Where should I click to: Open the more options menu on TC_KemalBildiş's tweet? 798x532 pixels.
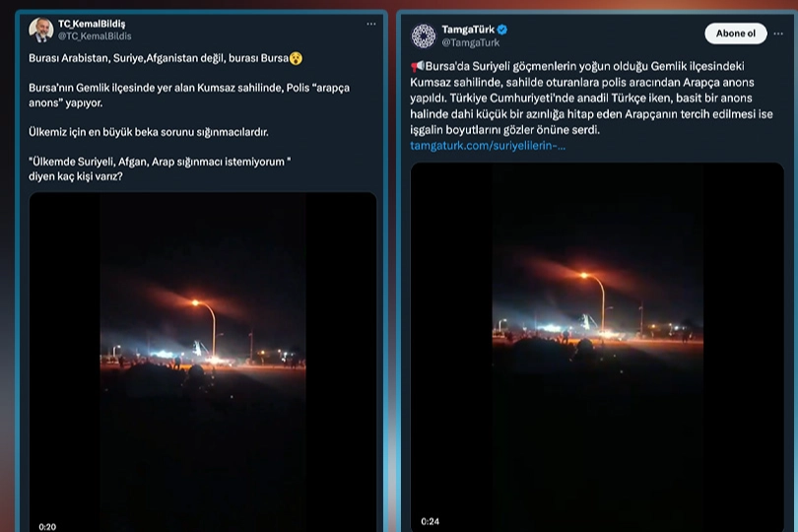(x=371, y=24)
